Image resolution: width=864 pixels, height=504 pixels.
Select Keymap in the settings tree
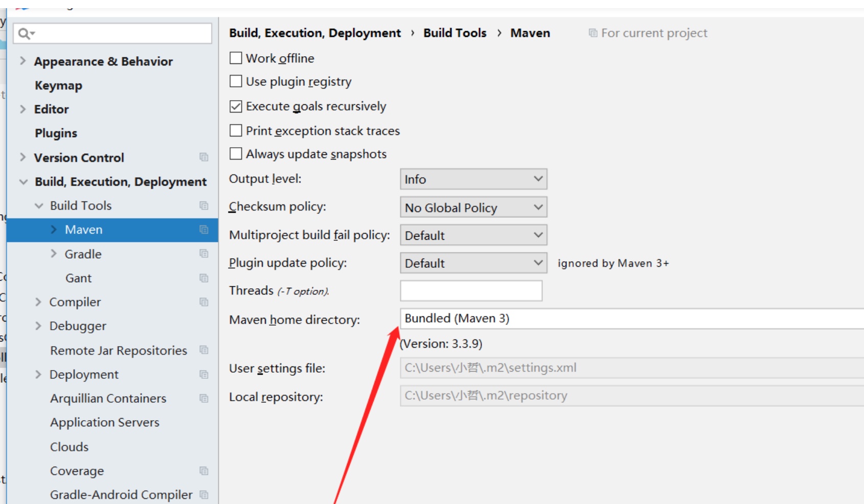58,85
